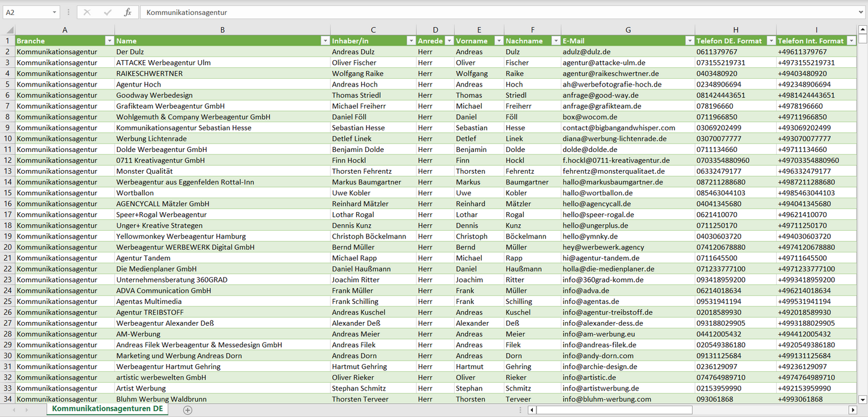Viewport: 868px width, 417px height.
Task: Expand the formula bar with the chevron
Action: click(x=861, y=12)
